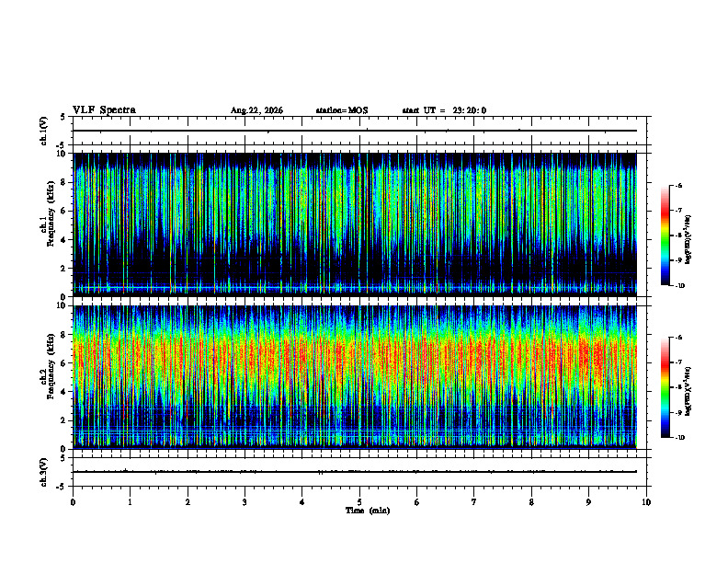Click inside the ch.1 spectrogram panel
This screenshot has width=728, height=563.
[x=355, y=224]
